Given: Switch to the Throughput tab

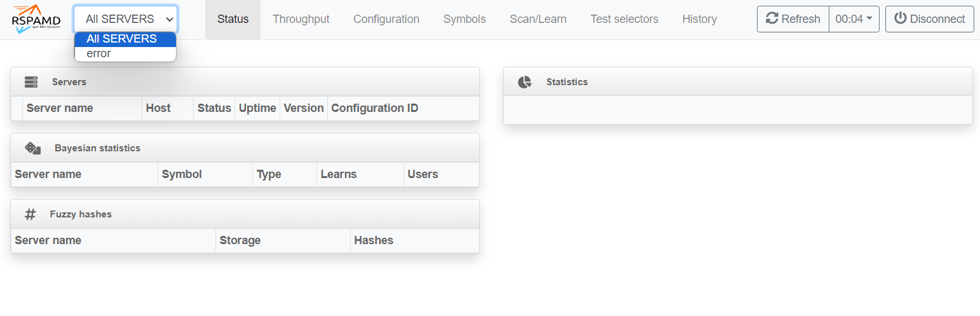Looking at the screenshot, I should [x=301, y=19].
